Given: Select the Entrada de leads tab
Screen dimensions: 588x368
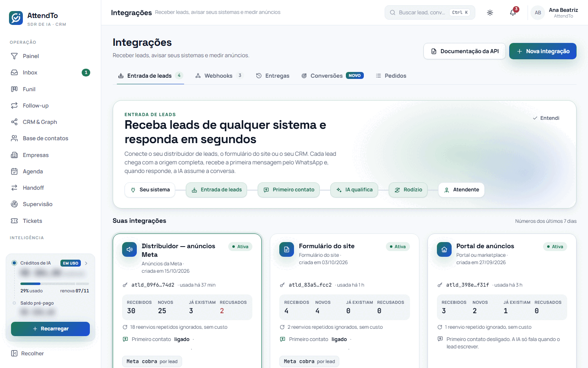Looking at the screenshot, I should coord(150,76).
